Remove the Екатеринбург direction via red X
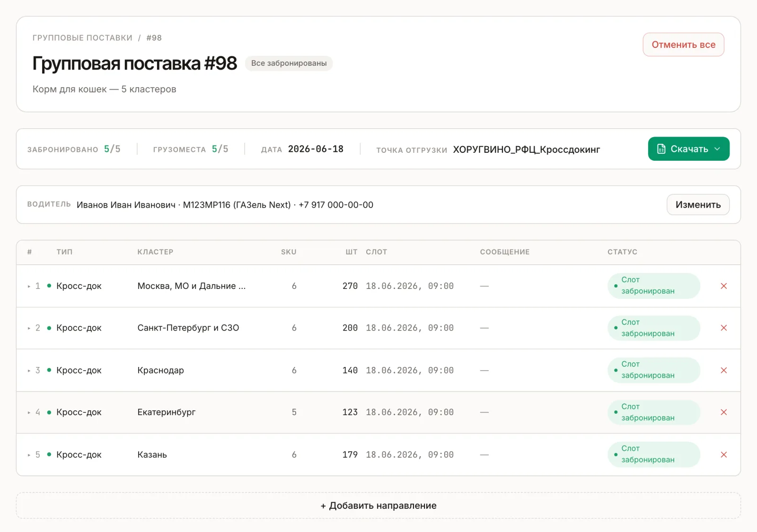The width and height of the screenshot is (757, 532). (723, 412)
